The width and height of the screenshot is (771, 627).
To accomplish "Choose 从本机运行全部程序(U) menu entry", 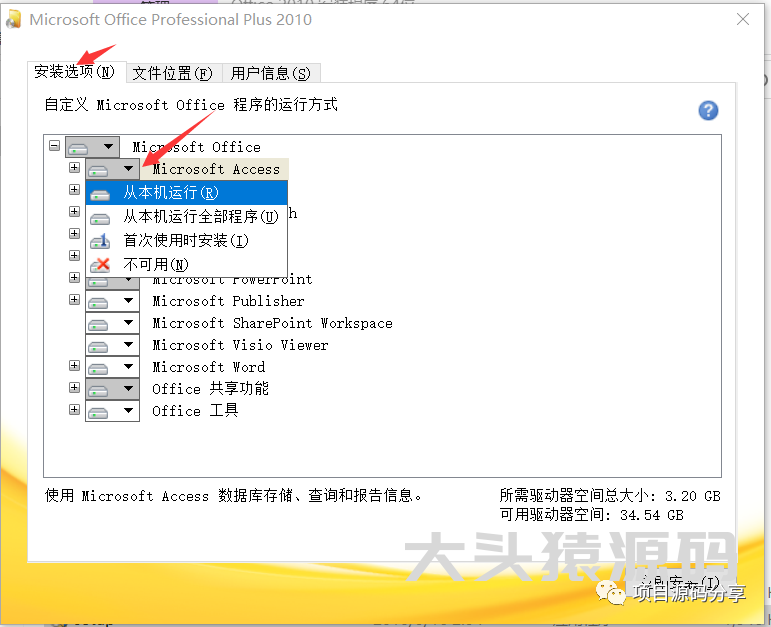I will [x=186, y=217].
